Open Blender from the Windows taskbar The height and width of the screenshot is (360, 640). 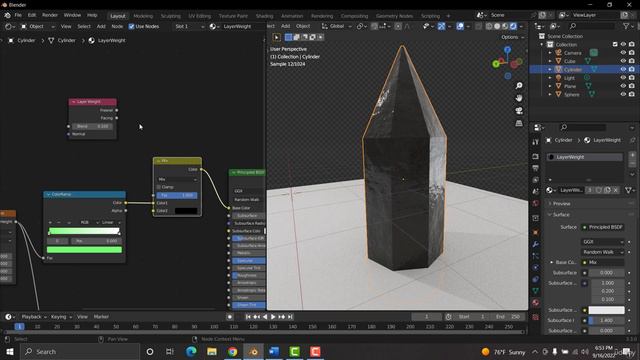point(253,351)
